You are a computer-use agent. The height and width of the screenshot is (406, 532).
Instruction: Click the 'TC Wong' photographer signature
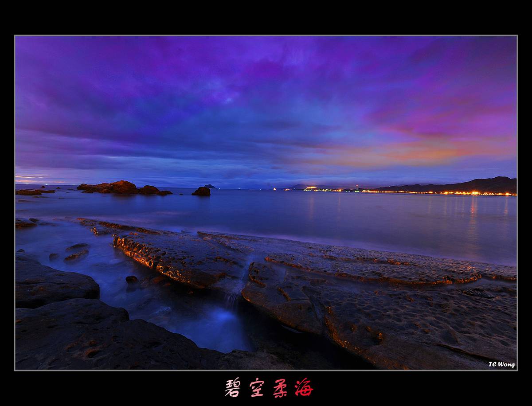pyautogui.click(x=502, y=364)
